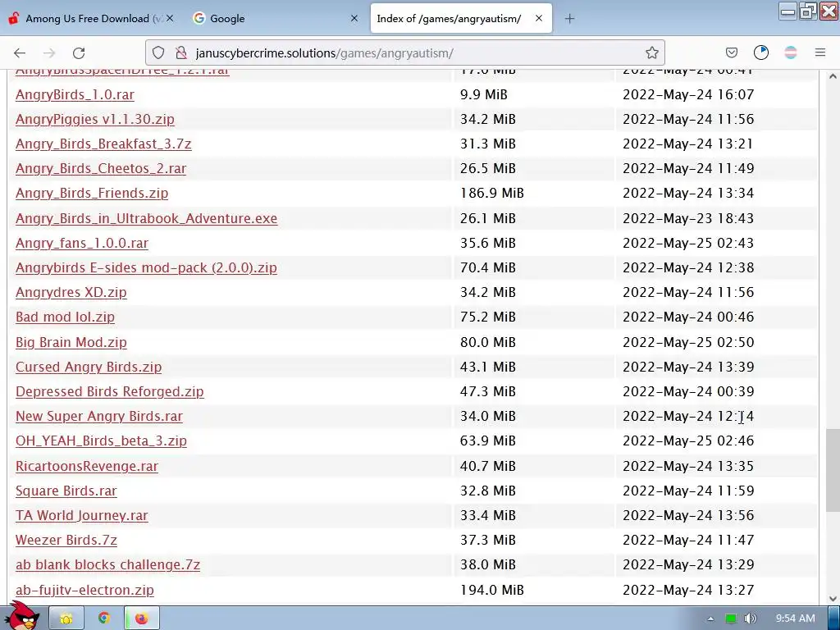
Task: Download Bad mod lol.zip
Action: point(65,317)
